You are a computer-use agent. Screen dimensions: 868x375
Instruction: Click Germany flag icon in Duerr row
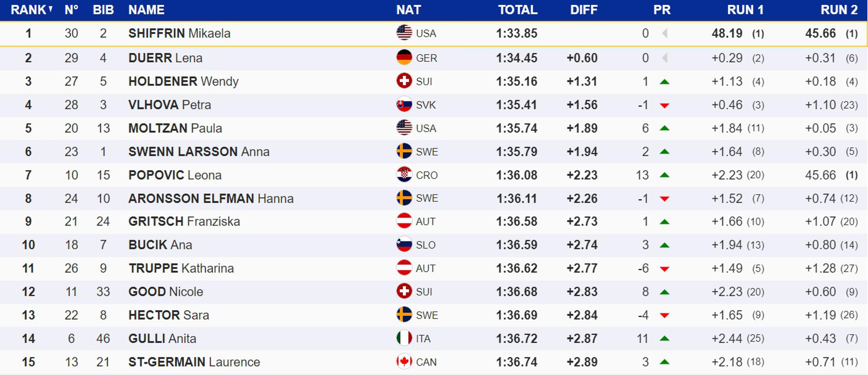click(x=404, y=58)
